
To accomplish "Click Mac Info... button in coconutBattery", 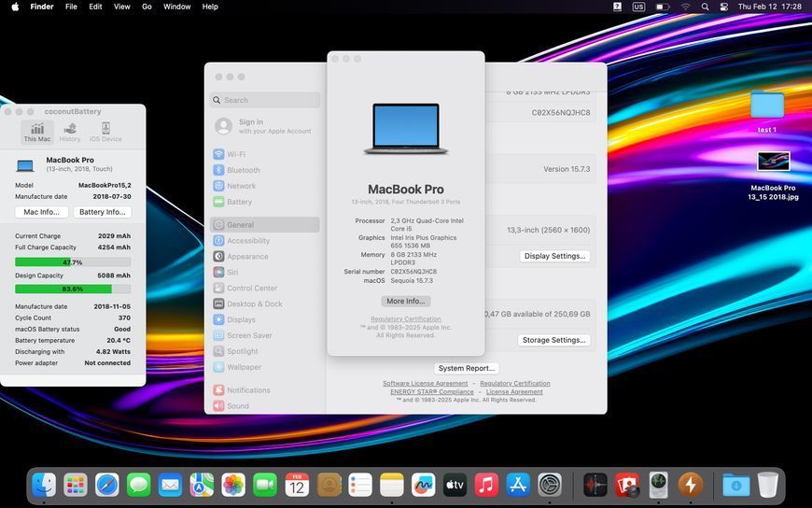I will tap(41, 212).
